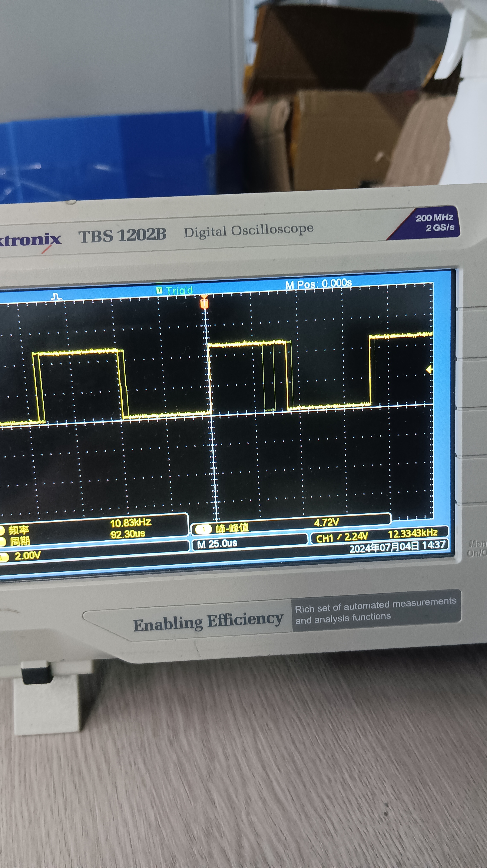487x868 pixels.
Task: Click the trigger level arrow on right edge
Action: [x=429, y=370]
